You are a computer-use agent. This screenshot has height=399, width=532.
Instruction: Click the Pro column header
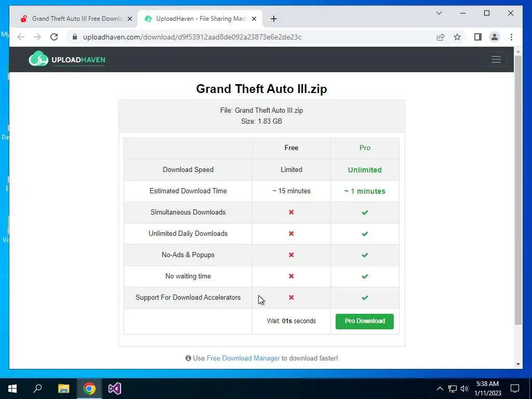[365, 148]
